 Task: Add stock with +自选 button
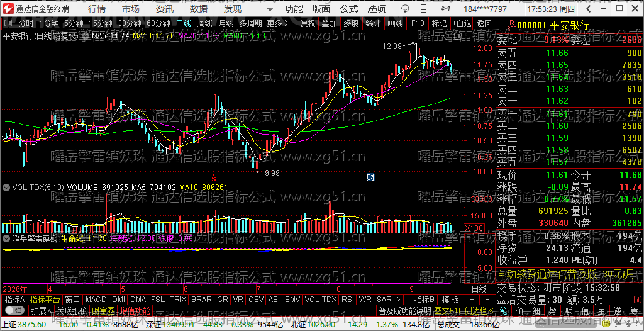point(462,24)
